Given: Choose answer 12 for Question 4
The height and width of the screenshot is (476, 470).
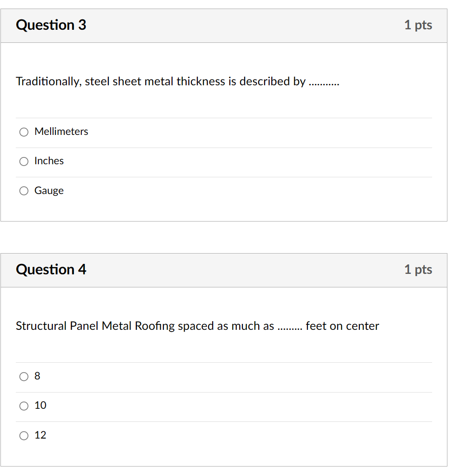Looking at the screenshot, I should (x=23, y=435).
